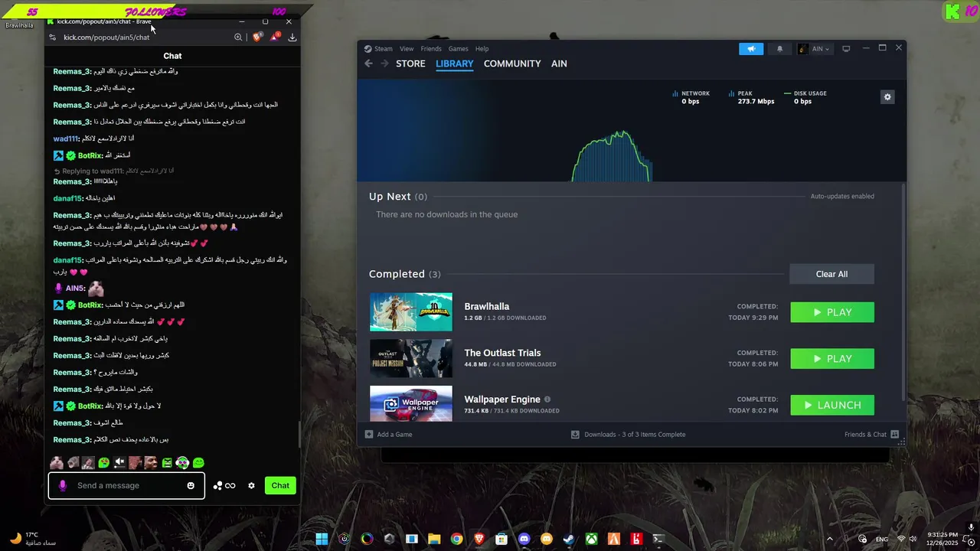Open the AIN profile tab
The height and width of the screenshot is (551, 980).
[559, 64]
